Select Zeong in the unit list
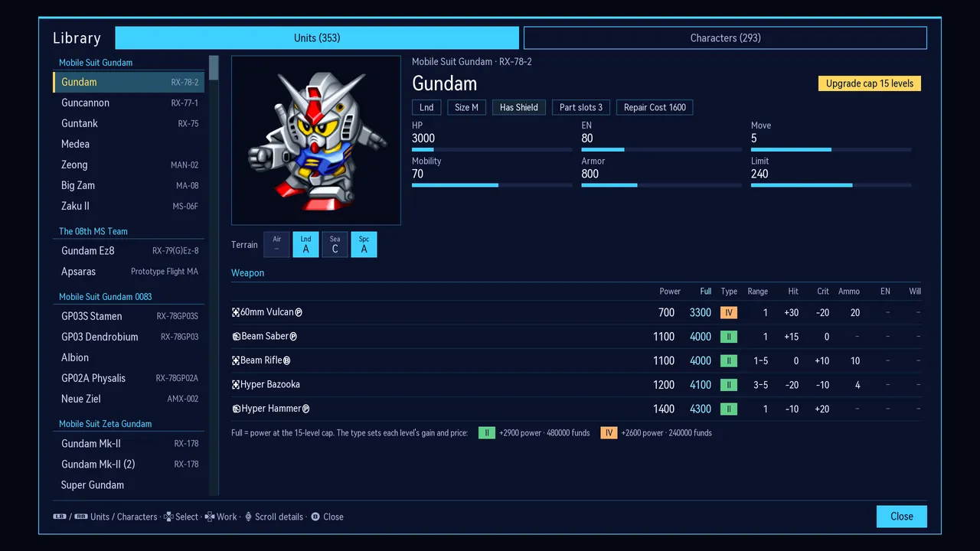 point(129,165)
